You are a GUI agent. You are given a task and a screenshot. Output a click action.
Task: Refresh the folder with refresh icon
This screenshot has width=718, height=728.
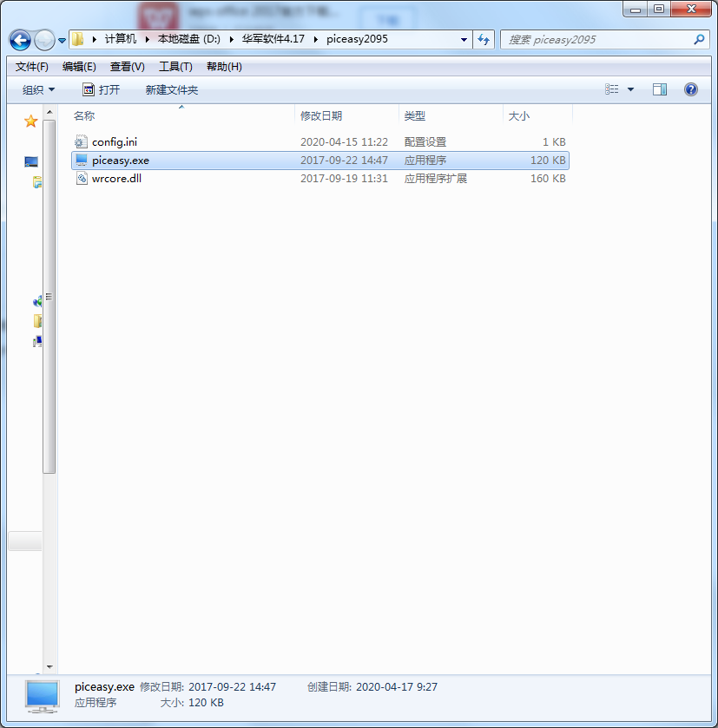click(484, 39)
